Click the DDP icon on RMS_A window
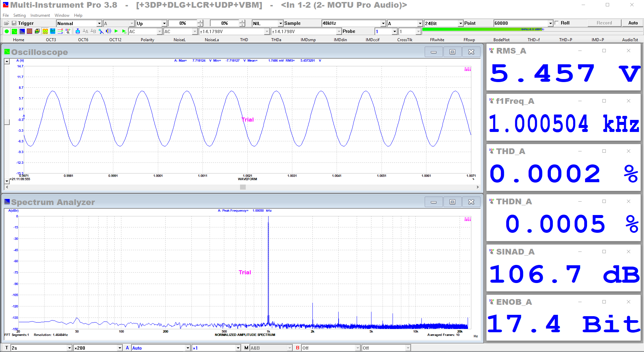The width and height of the screenshot is (644, 352). (491, 51)
